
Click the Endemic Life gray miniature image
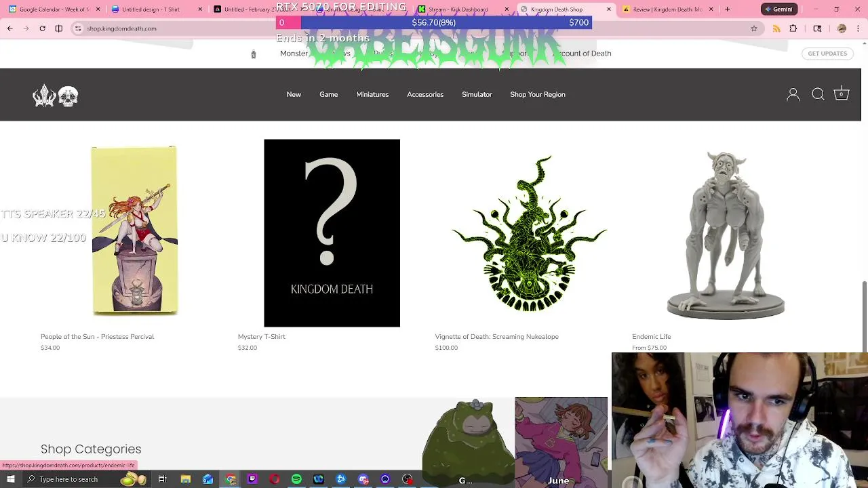coord(726,235)
